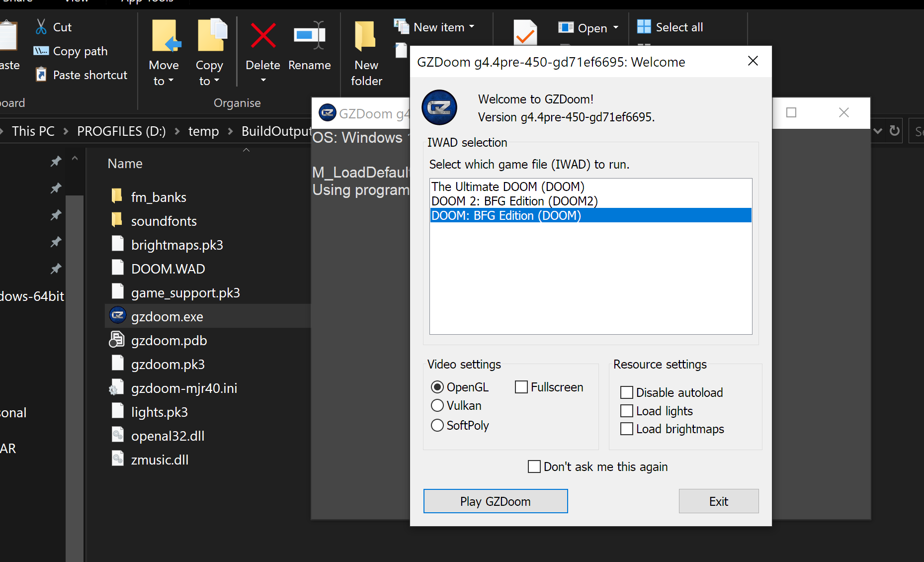
Task: Close the GZDoom Welcome dialog
Action: [x=753, y=61]
